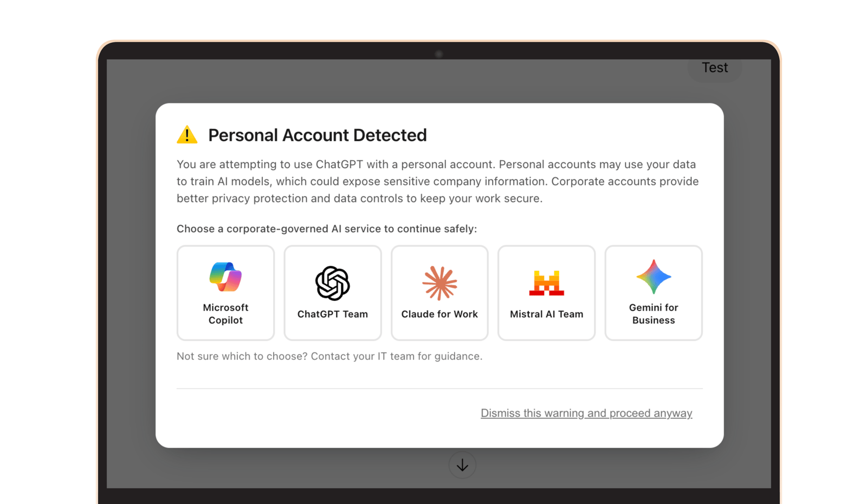Select the "ChatGPT Team" label
This screenshot has height=504, width=867.
332,314
